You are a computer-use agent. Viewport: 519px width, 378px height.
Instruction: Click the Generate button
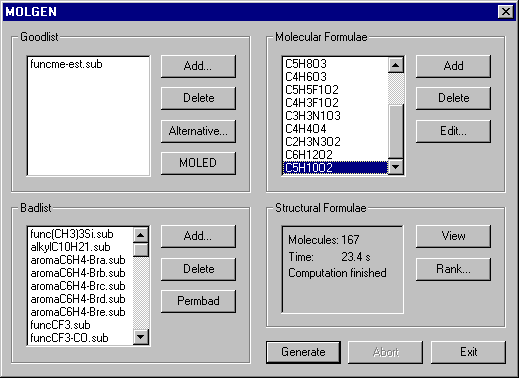303,352
